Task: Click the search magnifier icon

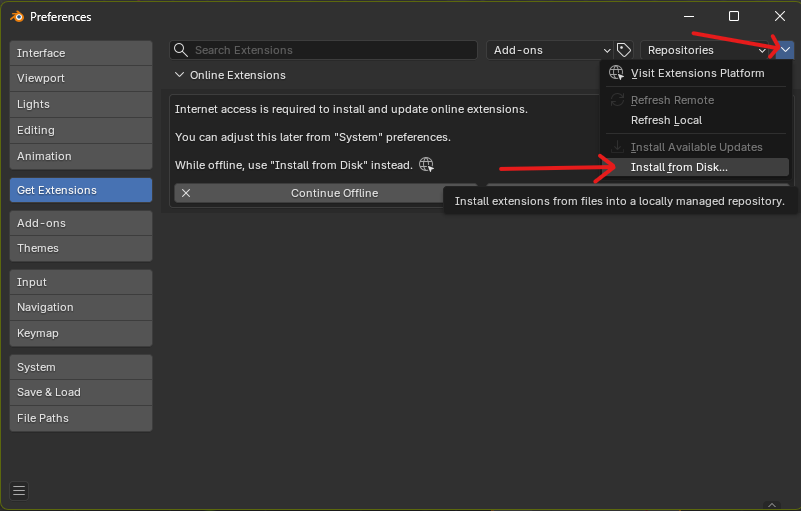Action: pyautogui.click(x=181, y=50)
